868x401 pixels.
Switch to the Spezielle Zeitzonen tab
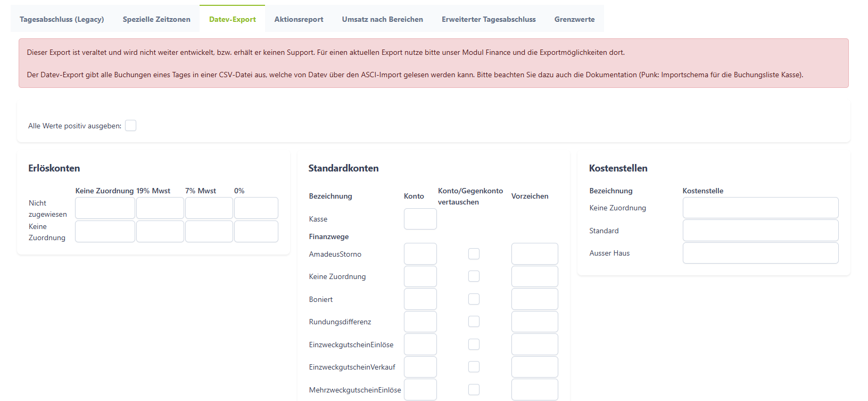click(x=156, y=19)
